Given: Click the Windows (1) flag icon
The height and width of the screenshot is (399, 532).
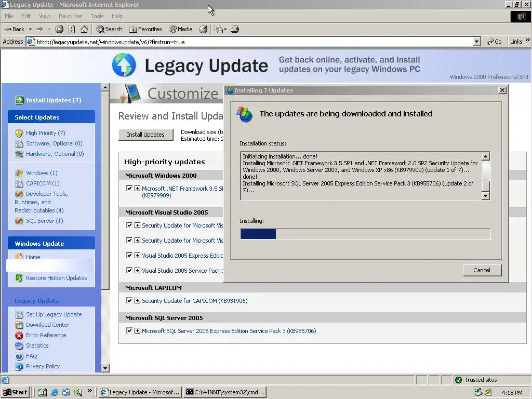Looking at the screenshot, I should coord(19,173).
